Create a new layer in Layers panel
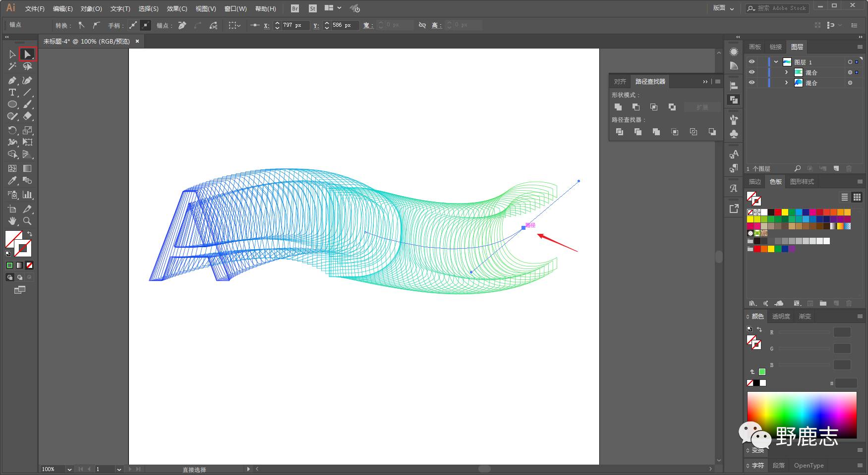This screenshot has height=475, width=868. [x=836, y=169]
